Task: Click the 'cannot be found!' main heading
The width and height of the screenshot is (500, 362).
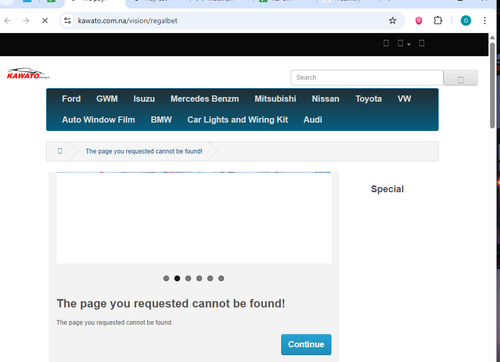Action: point(171,304)
